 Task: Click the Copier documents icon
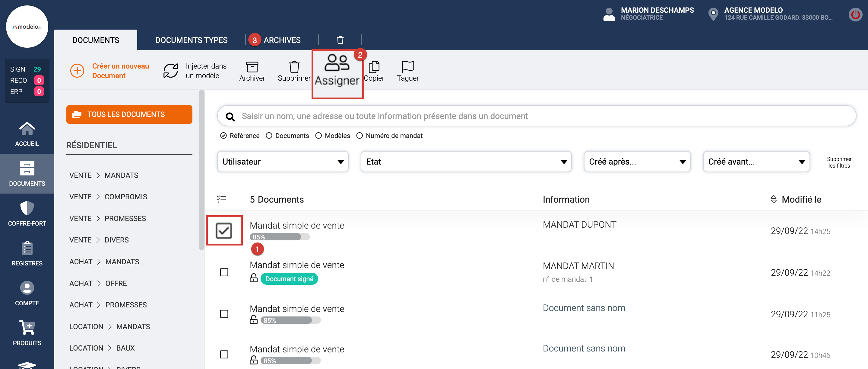pyautogui.click(x=374, y=67)
